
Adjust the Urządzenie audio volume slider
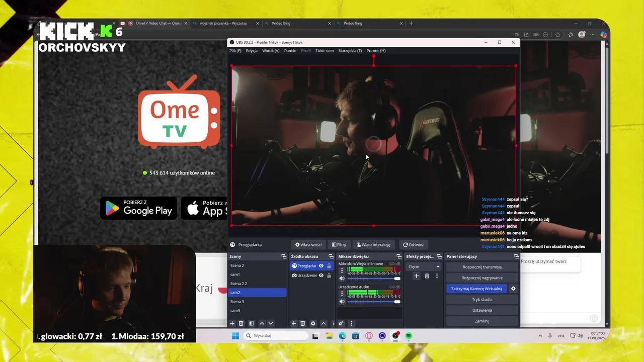(x=374, y=302)
